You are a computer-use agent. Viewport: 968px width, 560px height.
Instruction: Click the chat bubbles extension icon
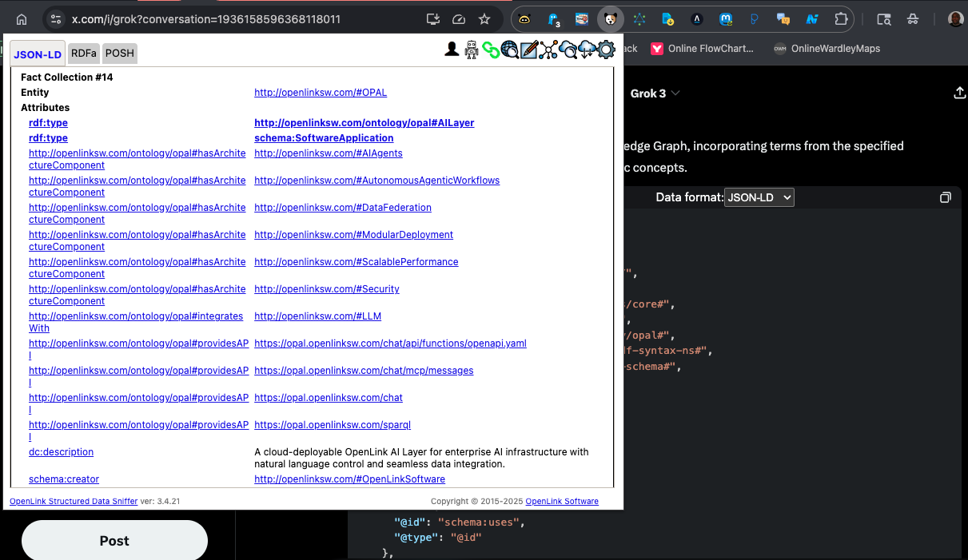click(783, 19)
